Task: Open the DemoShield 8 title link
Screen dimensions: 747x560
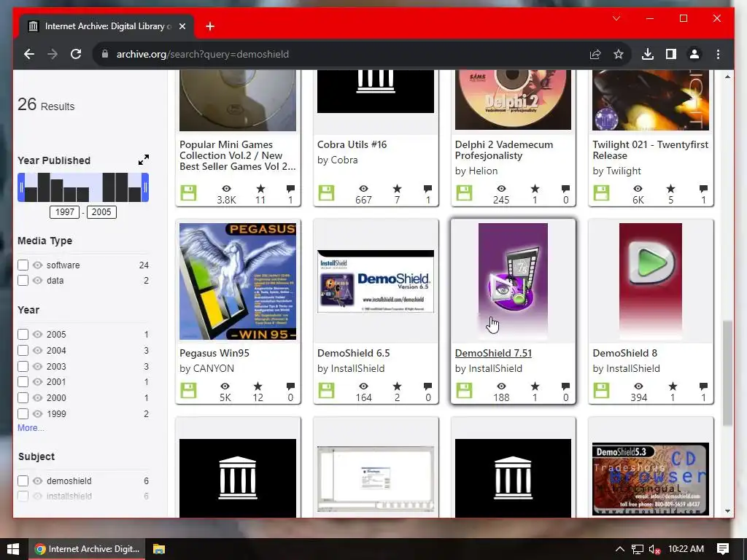Action: [624, 353]
